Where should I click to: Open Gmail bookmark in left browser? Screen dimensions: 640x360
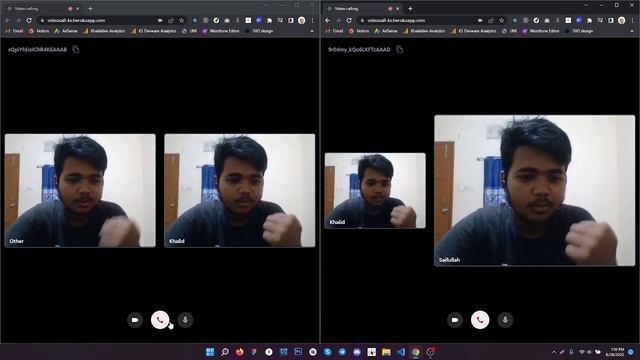coord(15,31)
